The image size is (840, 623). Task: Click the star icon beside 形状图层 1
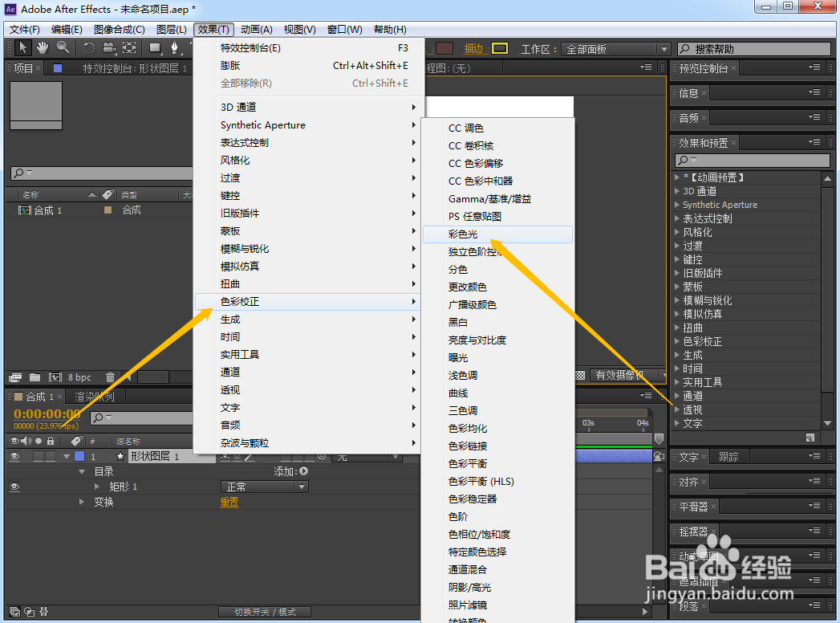[x=120, y=456]
